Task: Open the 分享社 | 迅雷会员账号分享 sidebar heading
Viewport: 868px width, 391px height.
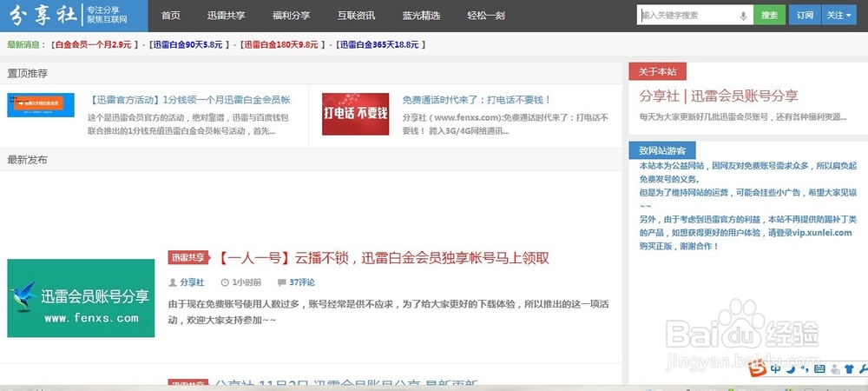Action: coord(719,96)
